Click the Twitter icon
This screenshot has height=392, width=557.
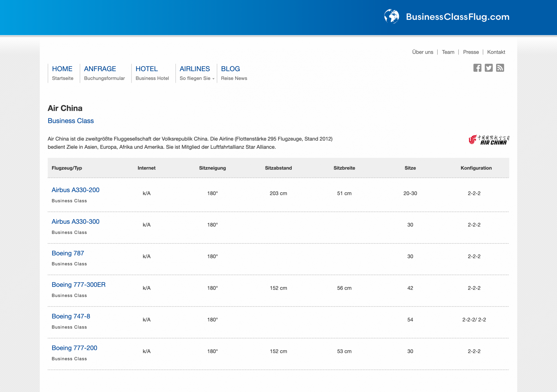tap(489, 68)
